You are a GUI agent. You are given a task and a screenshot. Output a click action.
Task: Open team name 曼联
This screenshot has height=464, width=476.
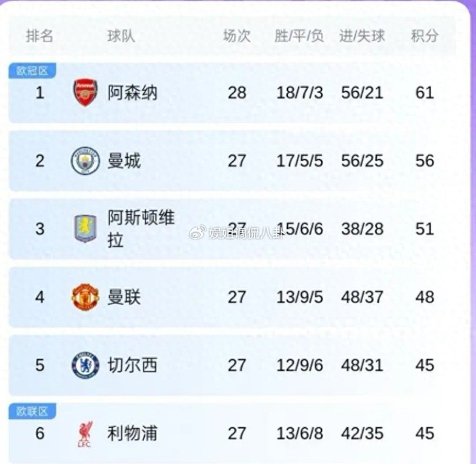click(x=124, y=297)
